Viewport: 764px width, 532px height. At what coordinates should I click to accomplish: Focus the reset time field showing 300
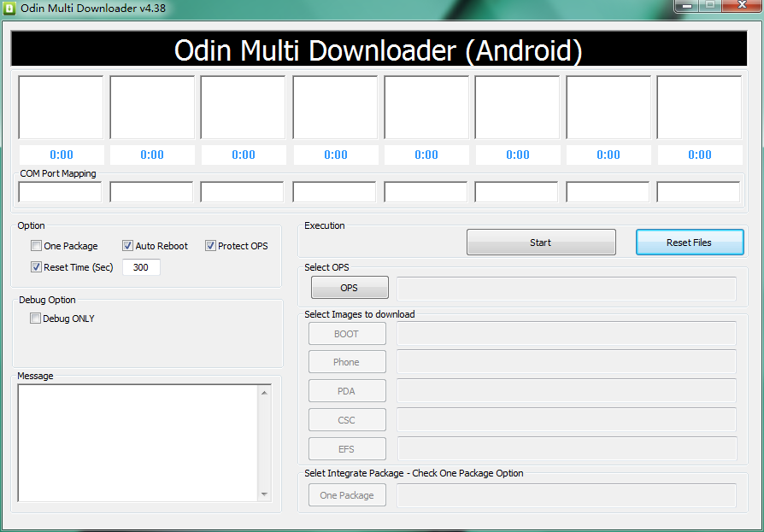pos(141,267)
